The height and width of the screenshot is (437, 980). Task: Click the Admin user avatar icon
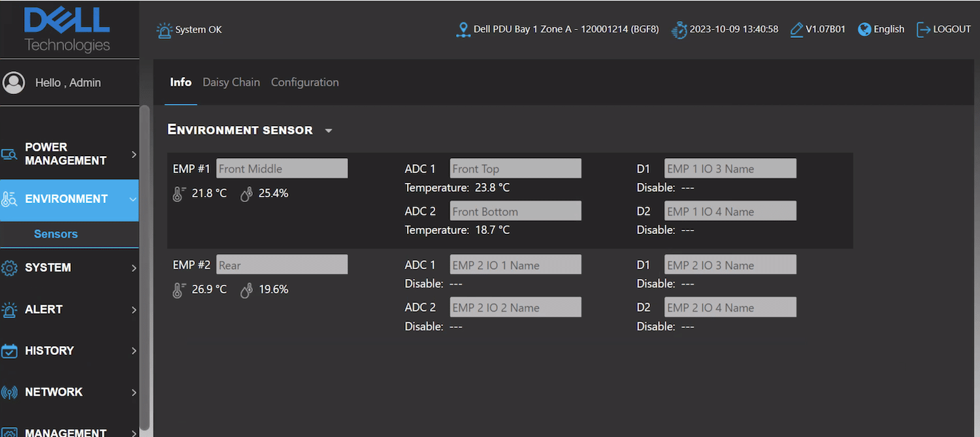pyautogui.click(x=14, y=82)
